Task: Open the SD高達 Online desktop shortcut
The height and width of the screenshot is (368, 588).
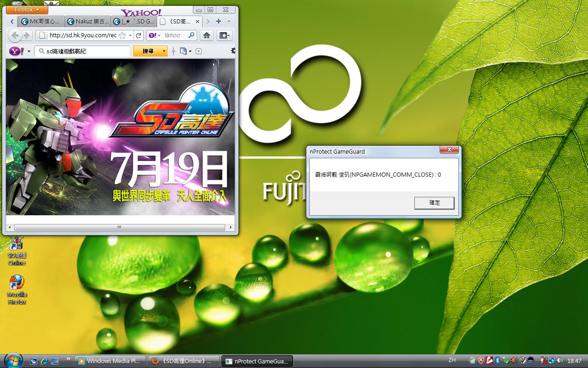Action: coord(17,251)
